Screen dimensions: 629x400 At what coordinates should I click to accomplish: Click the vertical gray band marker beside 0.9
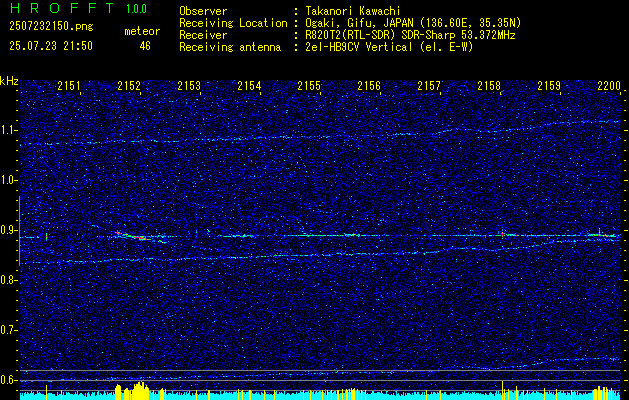click(19, 231)
